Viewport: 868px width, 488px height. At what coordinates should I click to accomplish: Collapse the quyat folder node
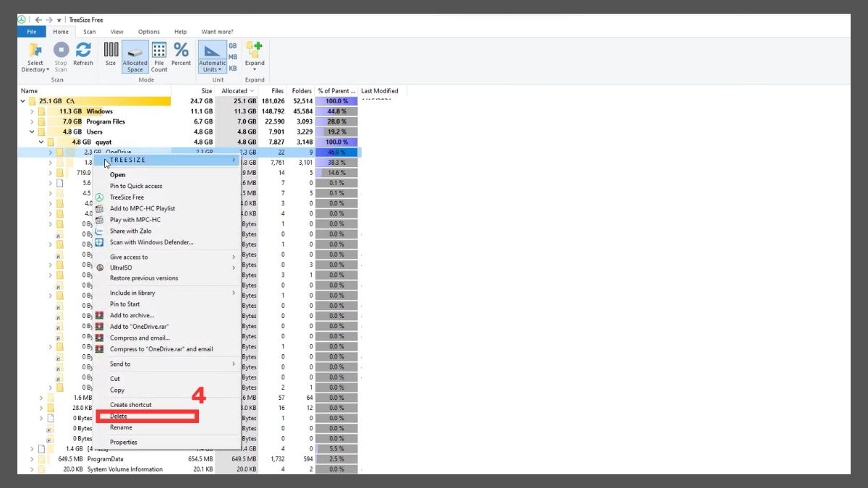(41, 142)
